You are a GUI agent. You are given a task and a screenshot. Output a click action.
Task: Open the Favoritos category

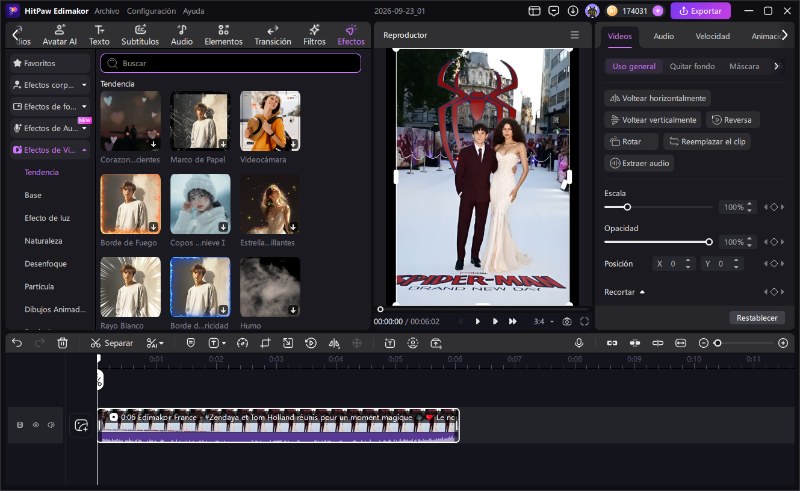coord(50,63)
